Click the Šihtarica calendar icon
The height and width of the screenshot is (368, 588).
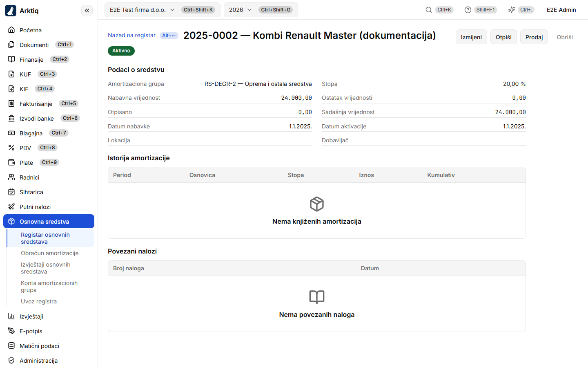(11, 192)
